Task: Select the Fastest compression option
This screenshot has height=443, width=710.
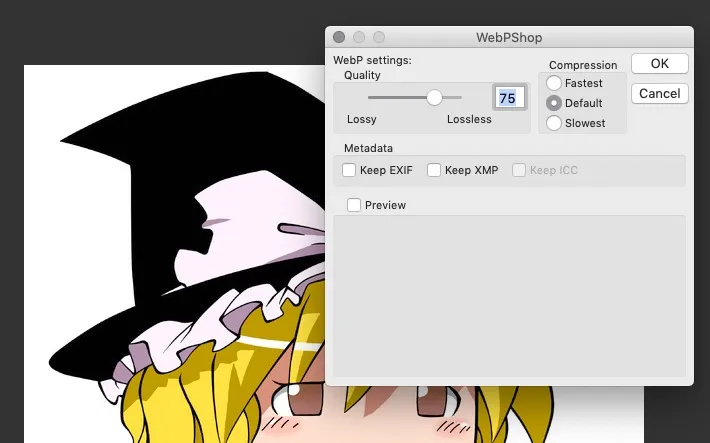Action: point(554,83)
